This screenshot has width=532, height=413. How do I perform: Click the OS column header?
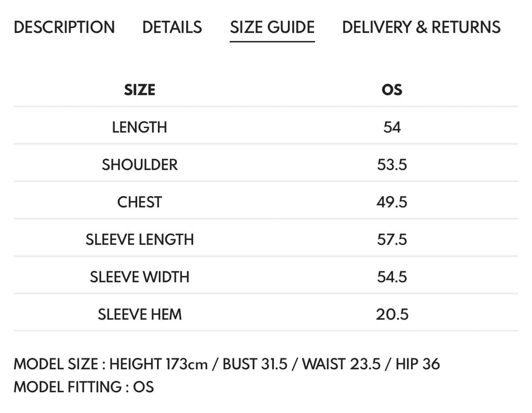pyautogui.click(x=392, y=90)
